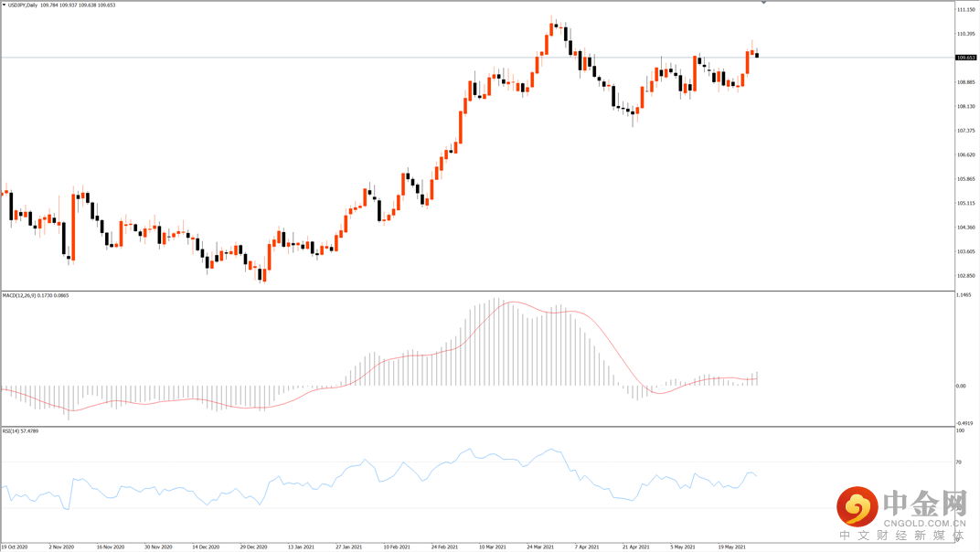Screen dimensions: 980x552
Task: Click the 27 Jan 2021 date label
Action: 348,547
